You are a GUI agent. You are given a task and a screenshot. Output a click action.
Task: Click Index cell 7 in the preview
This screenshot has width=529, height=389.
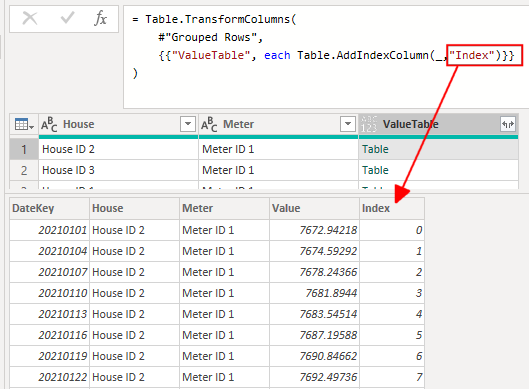[x=392, y=377]
